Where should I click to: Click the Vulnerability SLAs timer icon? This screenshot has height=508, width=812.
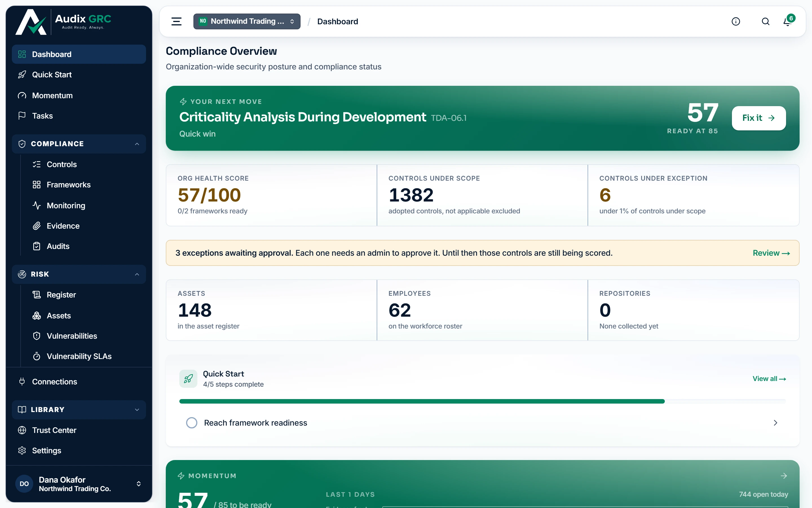click(x=37, y=356)
